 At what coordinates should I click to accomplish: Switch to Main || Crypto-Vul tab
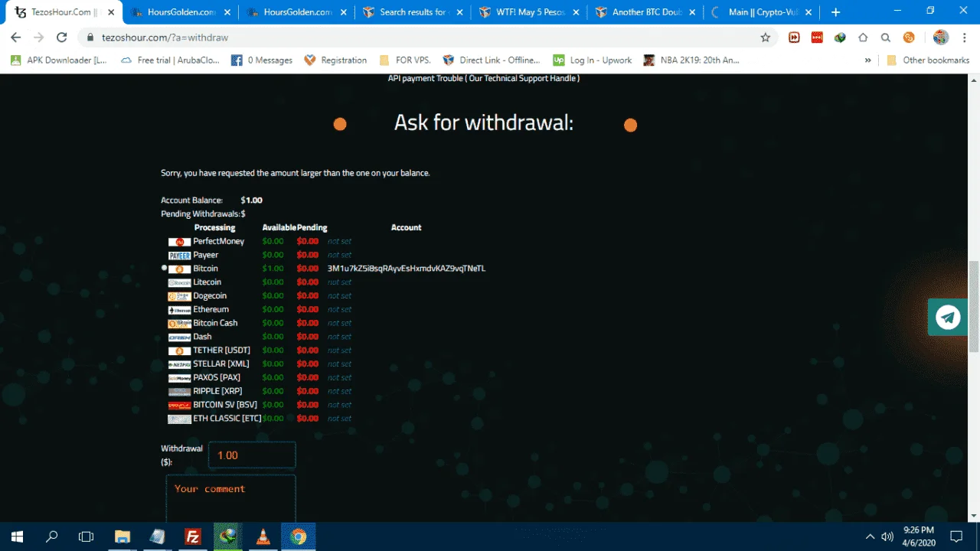coord(763,12)
